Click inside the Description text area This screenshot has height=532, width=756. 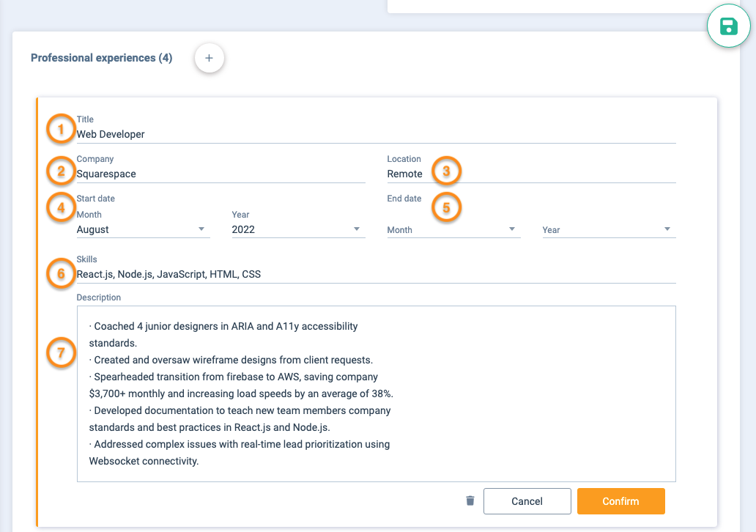pyautogui.click(x=376, y=394)
